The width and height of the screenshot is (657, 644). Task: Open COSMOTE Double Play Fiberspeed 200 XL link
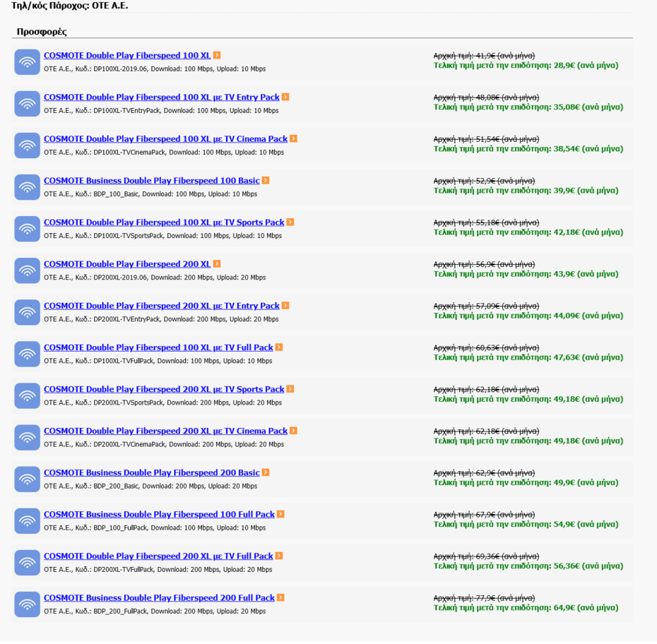tap(127, 264)
